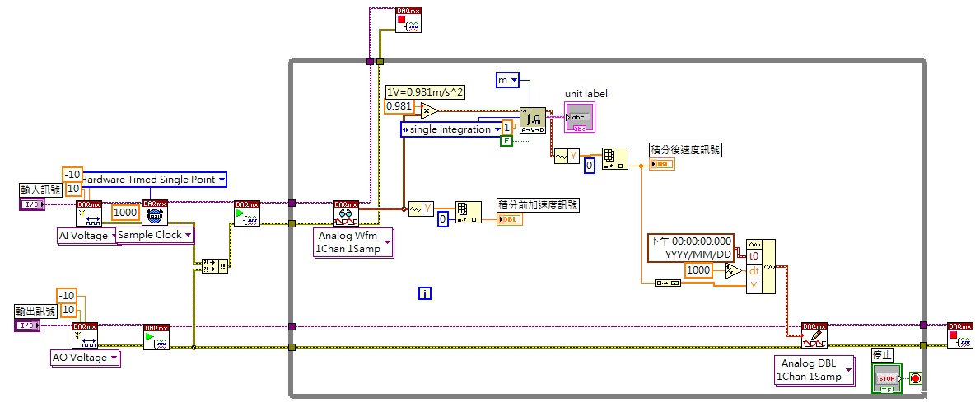Toggle the STOP button terminal

pos(886,378)
